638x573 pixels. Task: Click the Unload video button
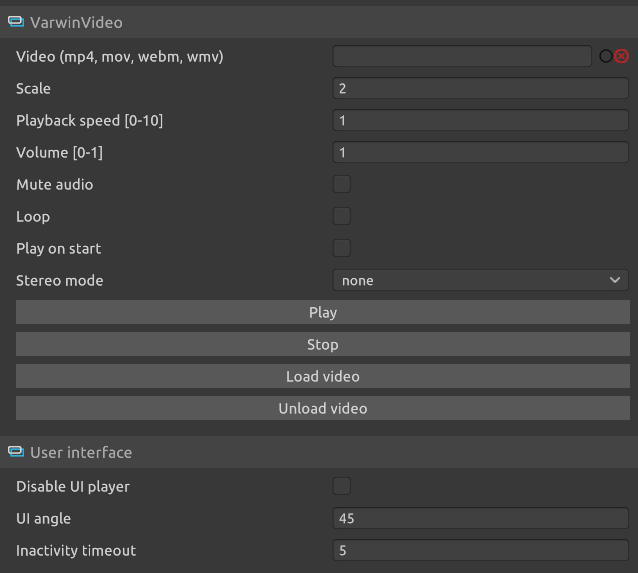pos(322,409)
